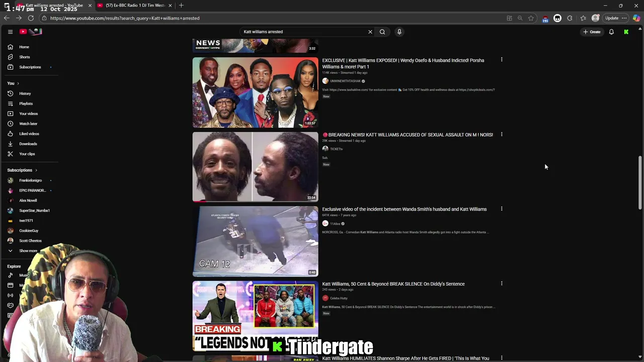Click the calendar extension with 193 badge
Screen dimensions: 644x362
pos(545,19)
